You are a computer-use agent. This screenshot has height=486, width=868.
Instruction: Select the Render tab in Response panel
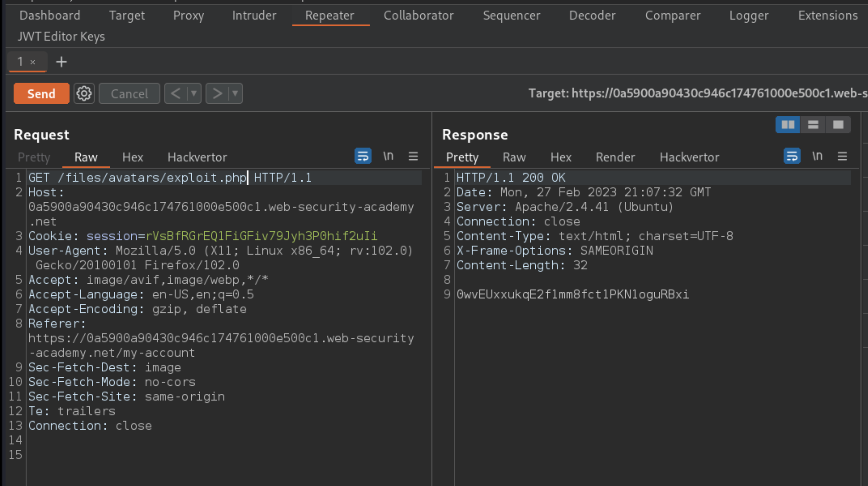615,157
